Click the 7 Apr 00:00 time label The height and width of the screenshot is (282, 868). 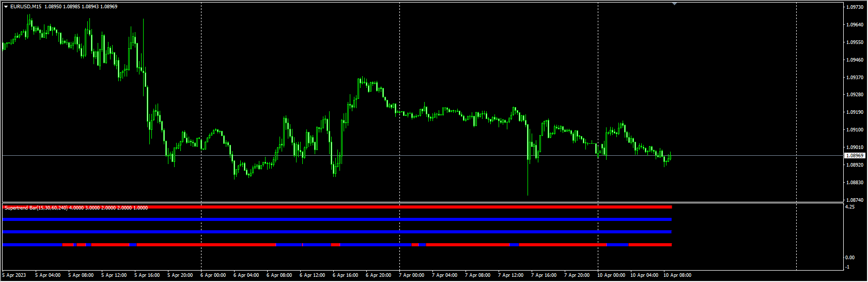click(411, 275)
